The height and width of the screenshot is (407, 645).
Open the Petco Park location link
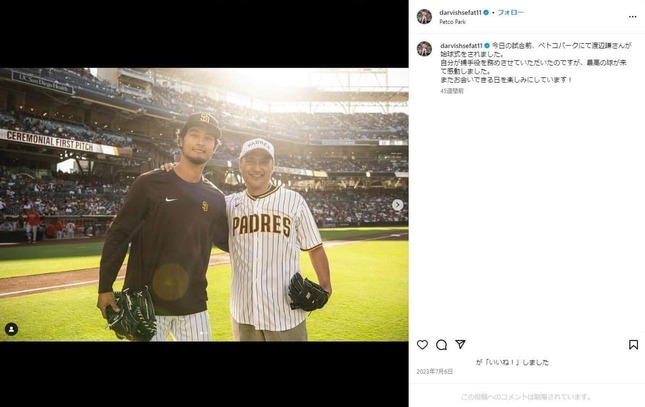click(x=453, y=21)
